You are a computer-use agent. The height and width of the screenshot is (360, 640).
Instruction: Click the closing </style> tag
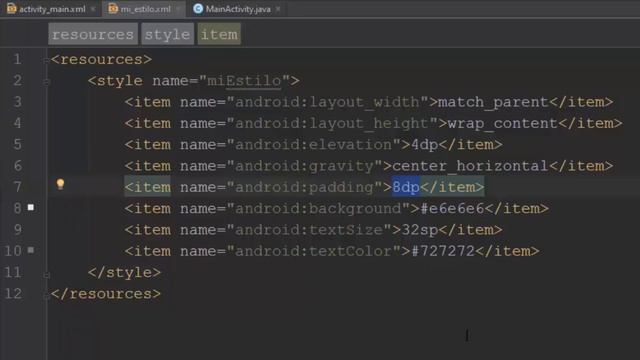click(124, 272)
